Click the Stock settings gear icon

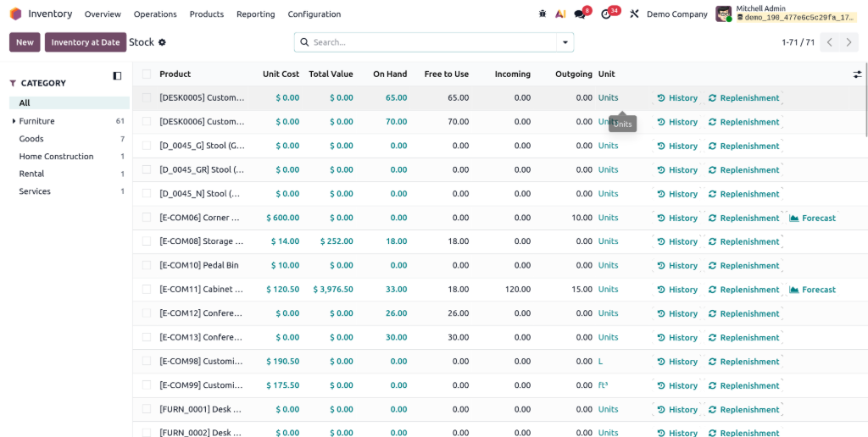coord(163,42)
